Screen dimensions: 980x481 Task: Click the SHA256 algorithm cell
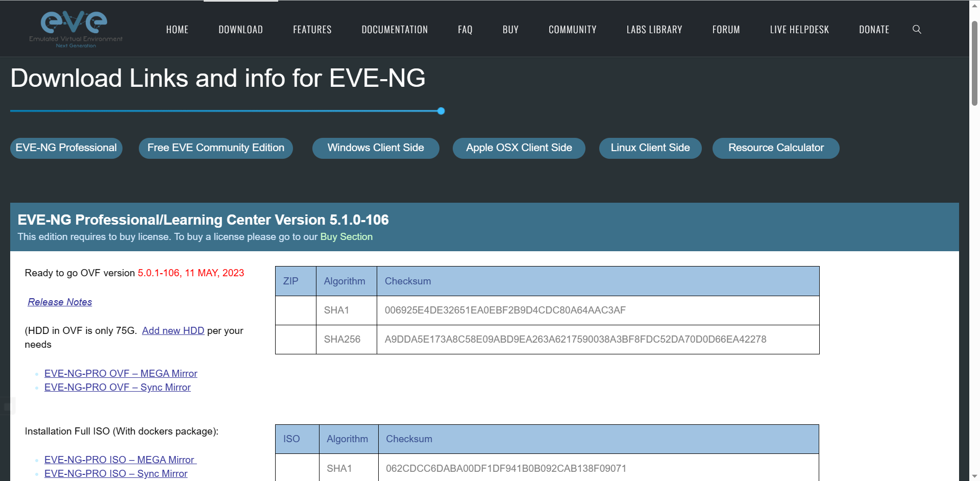(347, 339)
